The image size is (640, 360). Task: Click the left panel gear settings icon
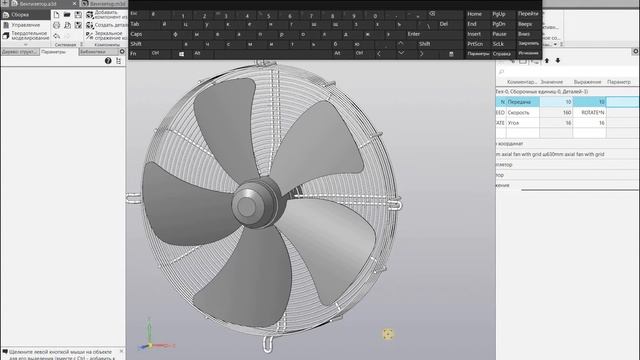pyautogui.click(x=122, y=51)
